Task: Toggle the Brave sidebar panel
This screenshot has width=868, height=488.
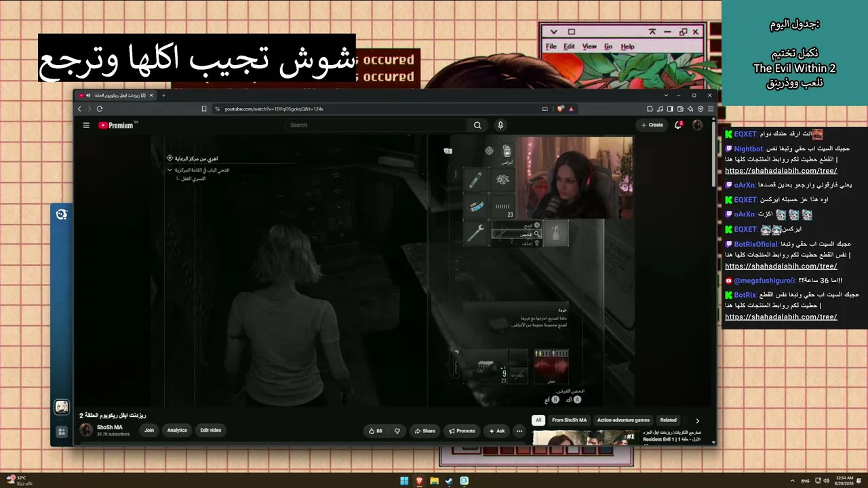Action: click(x=670, y=108)
